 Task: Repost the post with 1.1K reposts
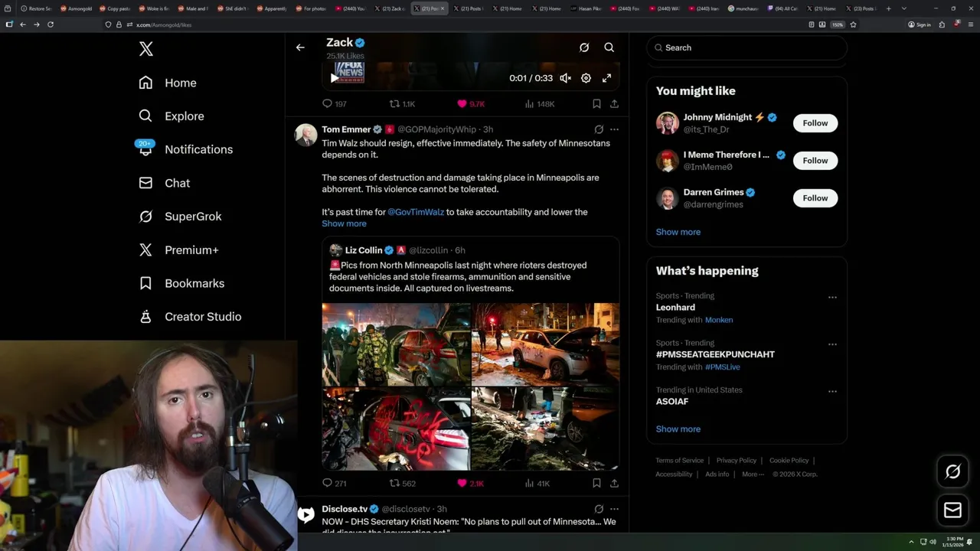click(402, 104)
